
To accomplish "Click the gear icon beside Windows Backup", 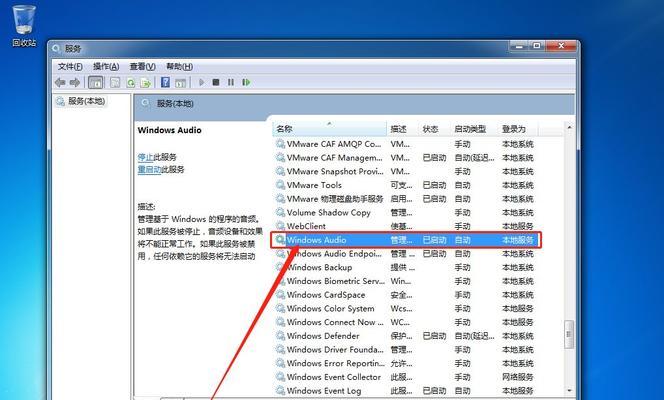I will coord(280,267).
